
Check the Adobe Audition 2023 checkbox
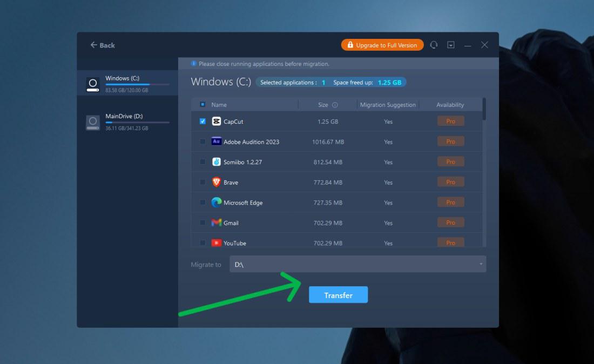[202, 141]
